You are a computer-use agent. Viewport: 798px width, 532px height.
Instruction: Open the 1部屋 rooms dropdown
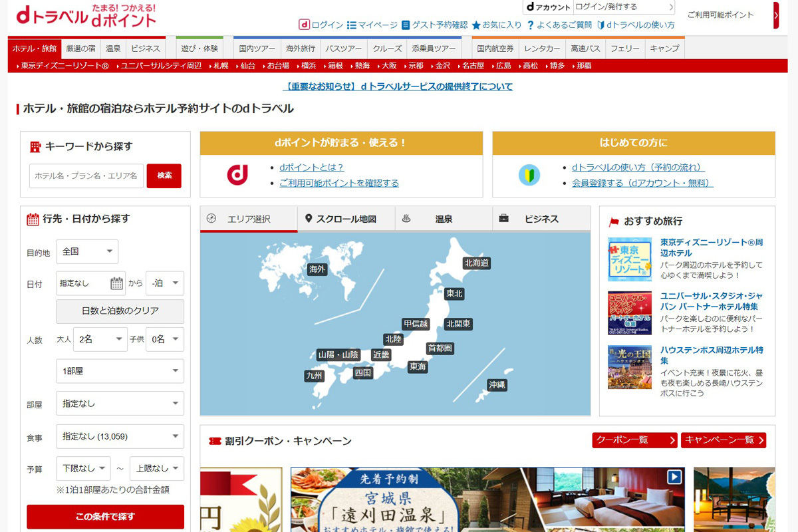point(120,371)
